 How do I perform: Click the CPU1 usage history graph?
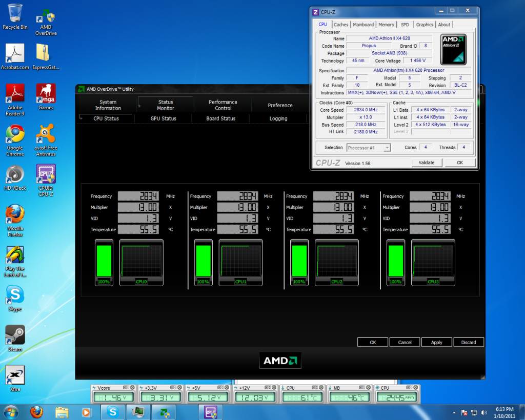click(x=241, y=263)
